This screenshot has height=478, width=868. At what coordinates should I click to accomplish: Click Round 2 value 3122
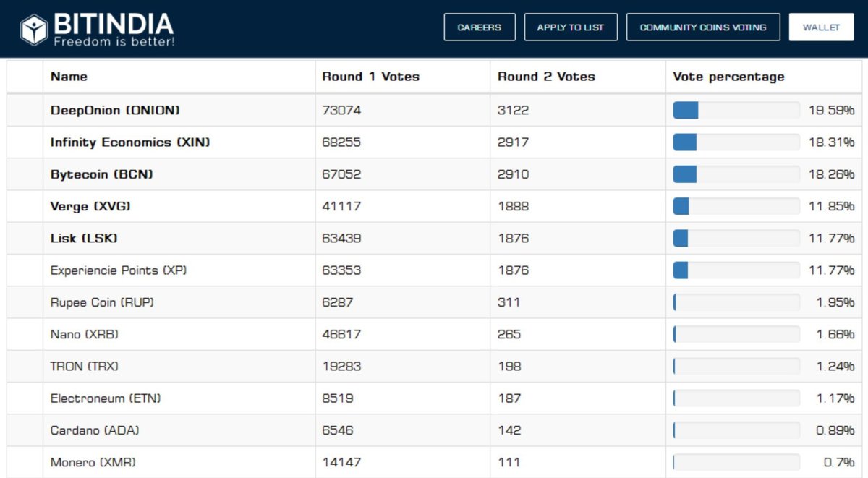coord(514,111)
